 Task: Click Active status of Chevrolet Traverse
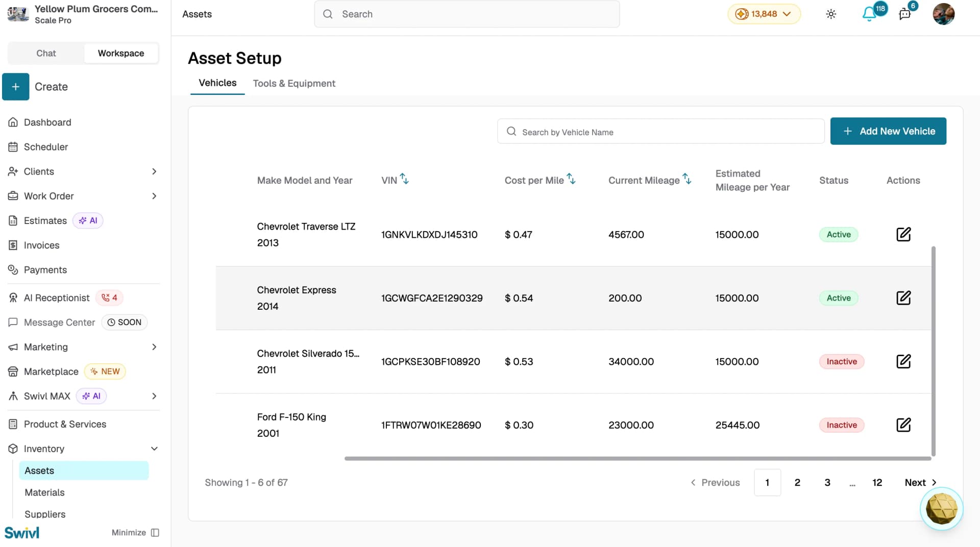[839, 234]
